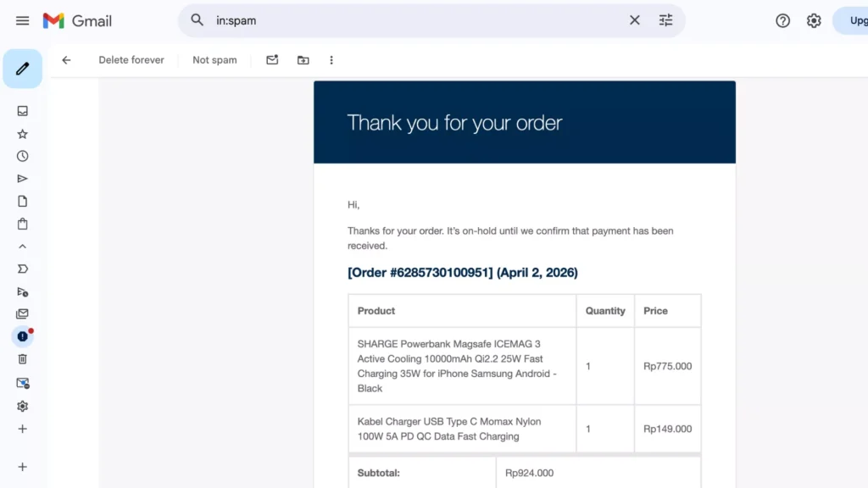
Task: Select the Starred folder icon
Action: point(22,133)
